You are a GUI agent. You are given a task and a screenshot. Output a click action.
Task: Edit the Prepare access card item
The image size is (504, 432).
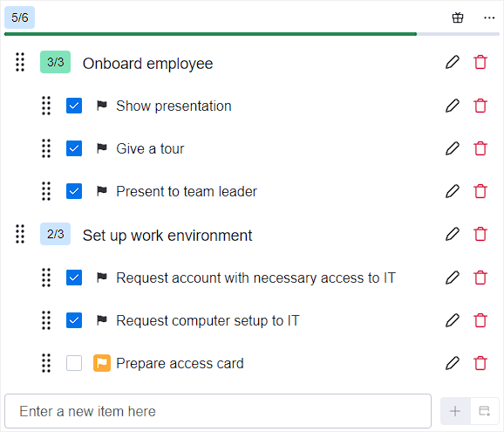click(x=453, y=363)
